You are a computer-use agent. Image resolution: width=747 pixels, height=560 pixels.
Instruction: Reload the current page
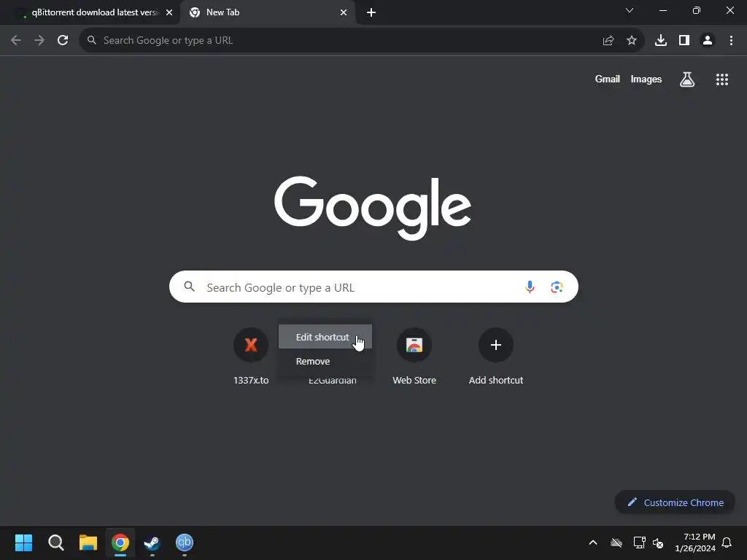(63, 41)
